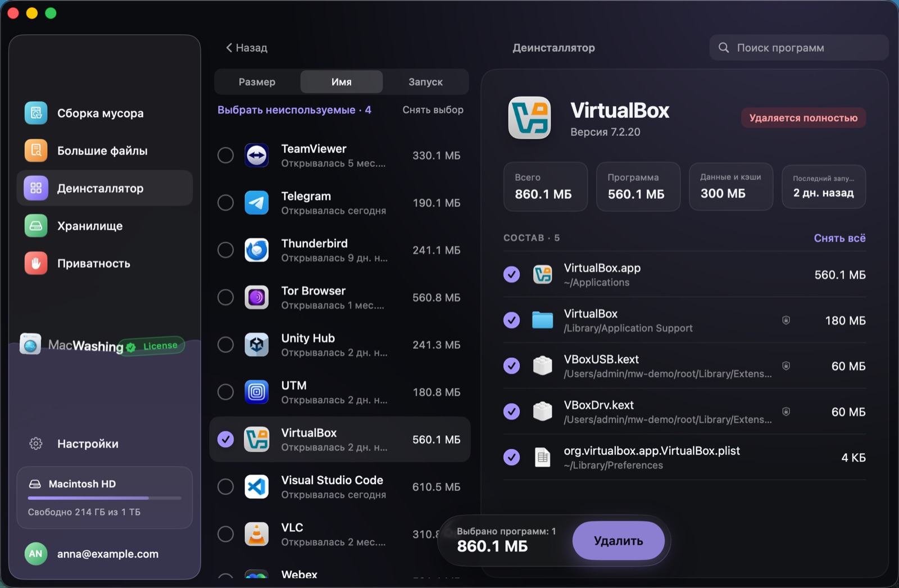
Task: Click the VLC cone icon
Action: coord(257,534)
